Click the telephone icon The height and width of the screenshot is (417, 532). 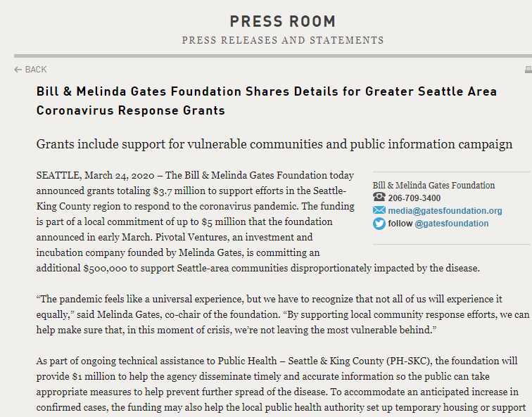tap(379, 198)
